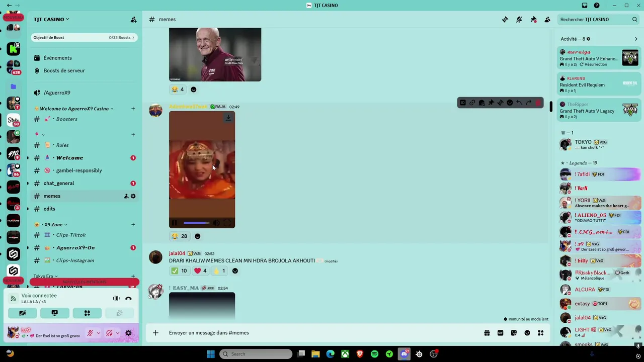The image size is (644, 362).
Task: Open user settings gear
Action: [128, 333]
